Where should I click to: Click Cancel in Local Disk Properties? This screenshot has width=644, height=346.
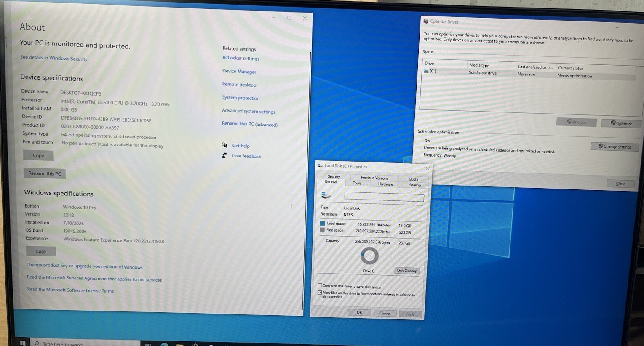(x=385, y=313)
